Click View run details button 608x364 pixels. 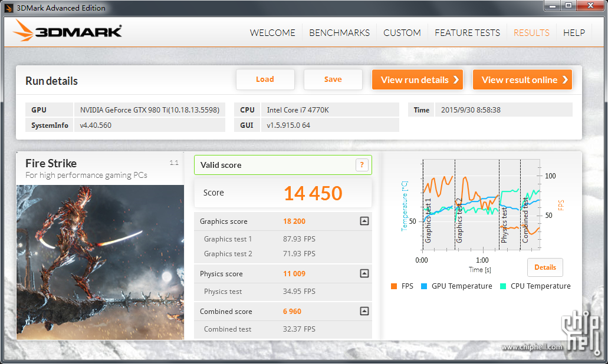click(418, 80)
